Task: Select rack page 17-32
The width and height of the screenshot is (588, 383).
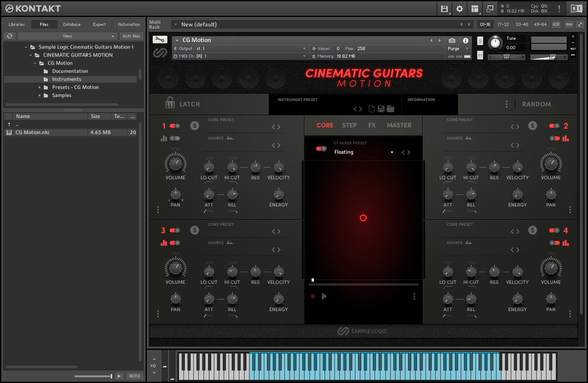Action: pos(503,25)
